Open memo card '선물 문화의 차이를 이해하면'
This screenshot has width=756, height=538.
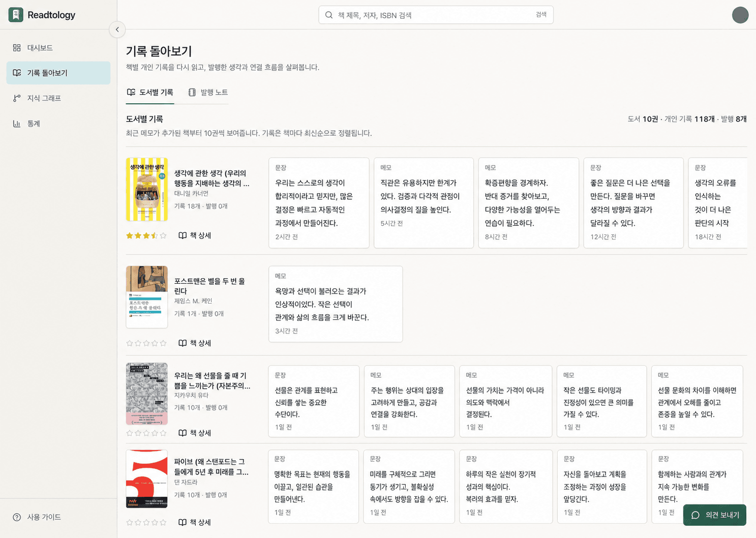tap(697, 401)
